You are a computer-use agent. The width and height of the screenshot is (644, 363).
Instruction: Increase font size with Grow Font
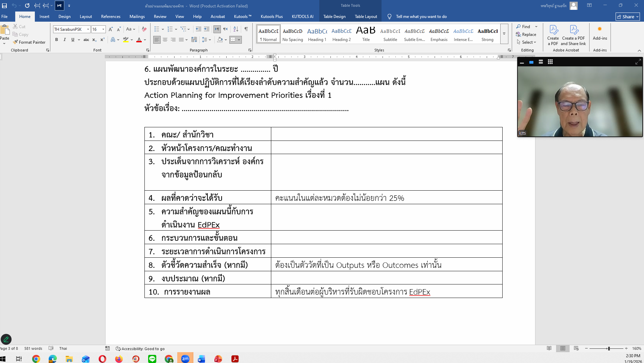[111, 29]
